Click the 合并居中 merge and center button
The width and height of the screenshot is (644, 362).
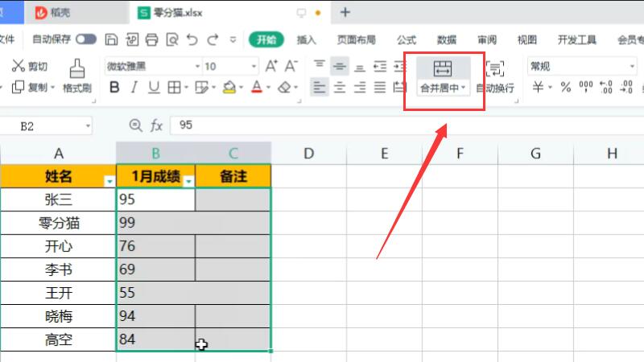pos(443,77)
